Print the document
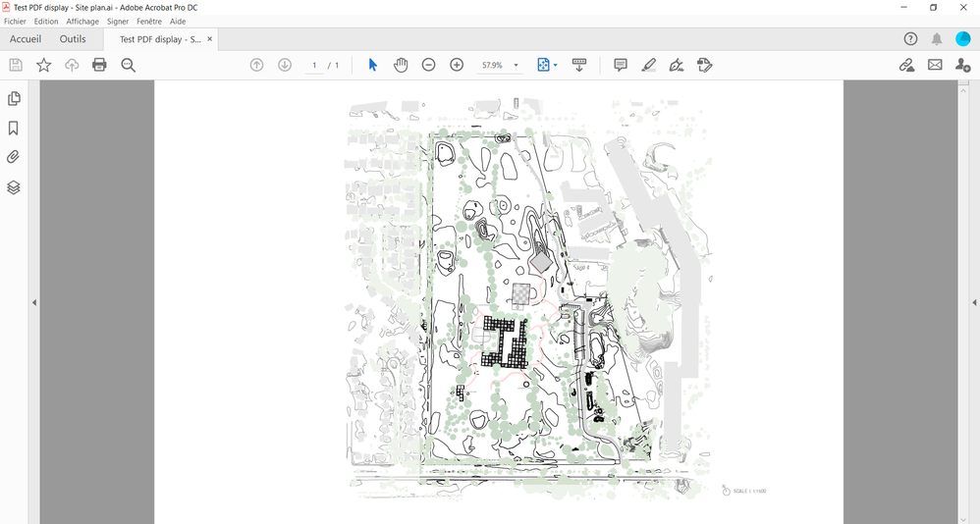 pos(99,65)
